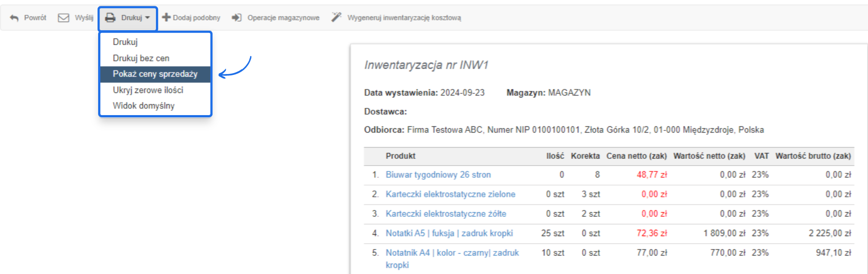
Task: Click Dodaj podobny button text
Action: (x=197, y=18)
